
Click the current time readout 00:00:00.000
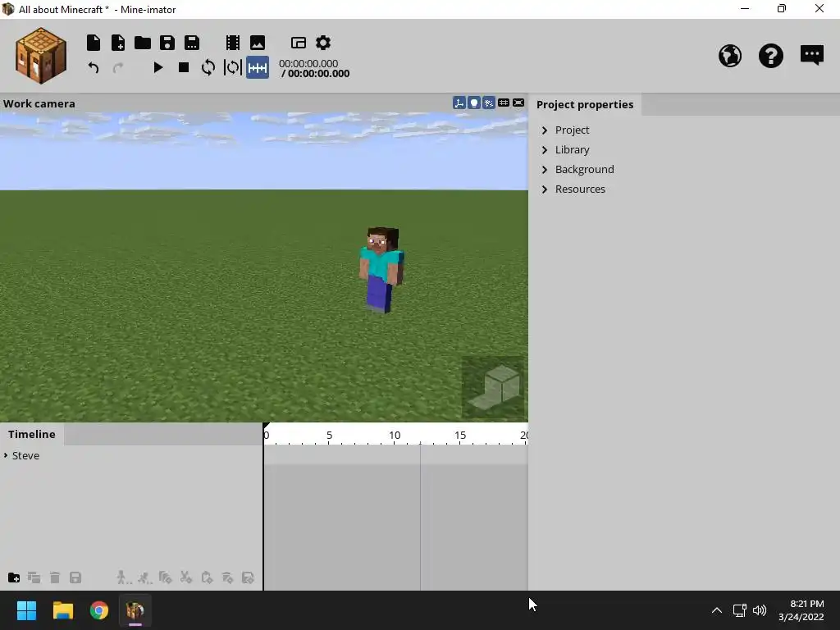308,63
